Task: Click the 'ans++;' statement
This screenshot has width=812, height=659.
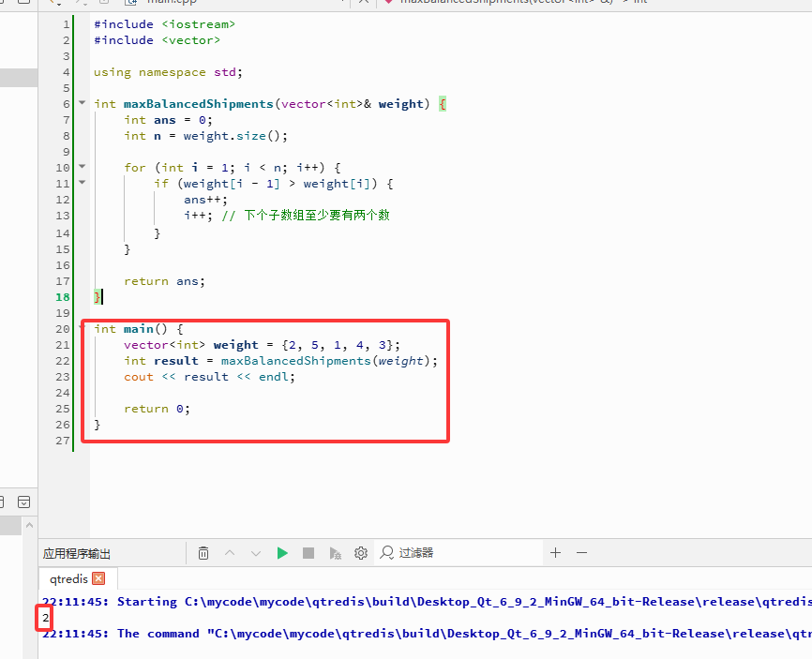Action: point(205,200)
